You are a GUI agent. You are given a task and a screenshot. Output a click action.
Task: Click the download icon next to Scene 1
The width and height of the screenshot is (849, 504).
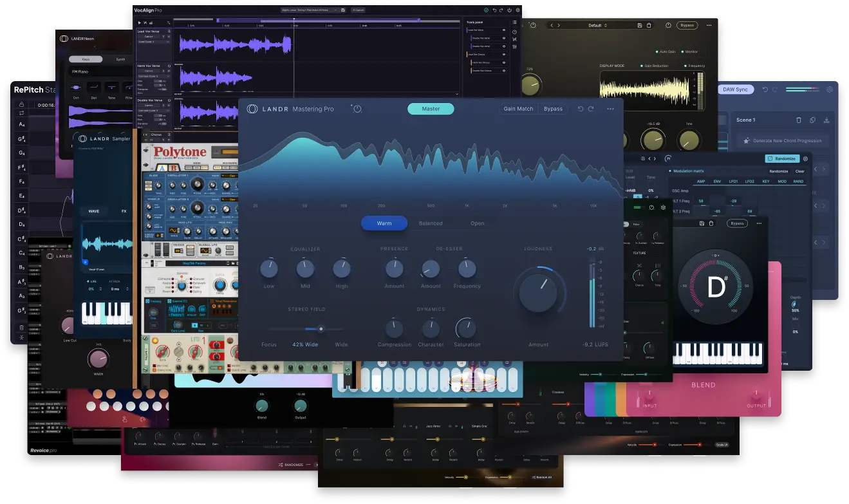826,120
